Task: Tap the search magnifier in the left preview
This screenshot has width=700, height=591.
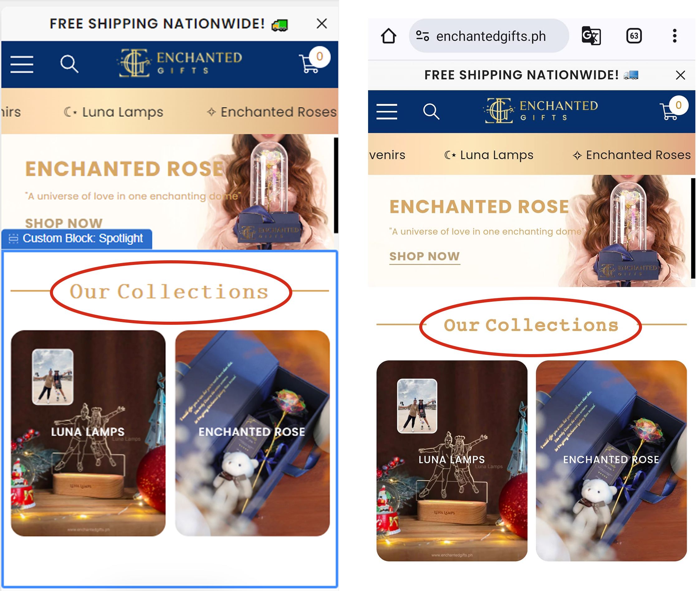Action: (69, 64)
